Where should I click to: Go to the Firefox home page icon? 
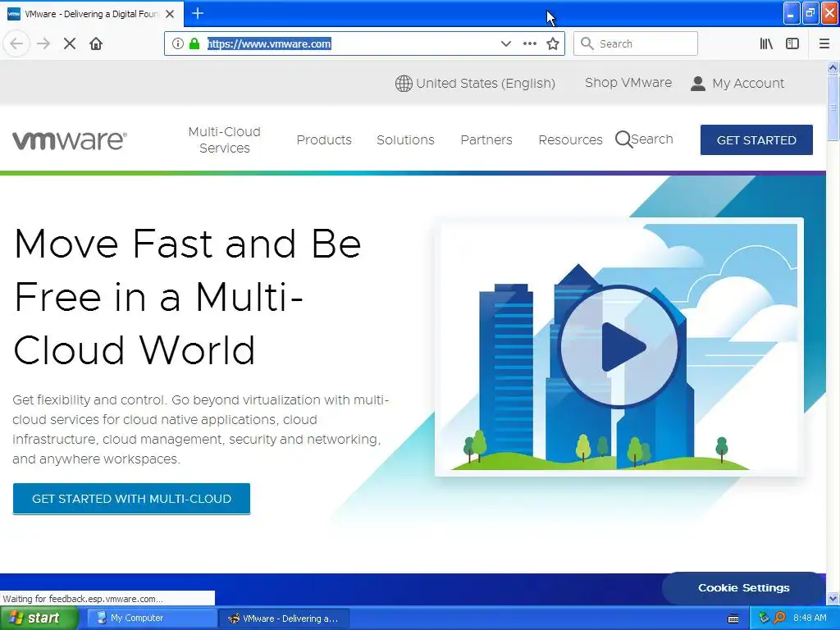click(96, 43)
